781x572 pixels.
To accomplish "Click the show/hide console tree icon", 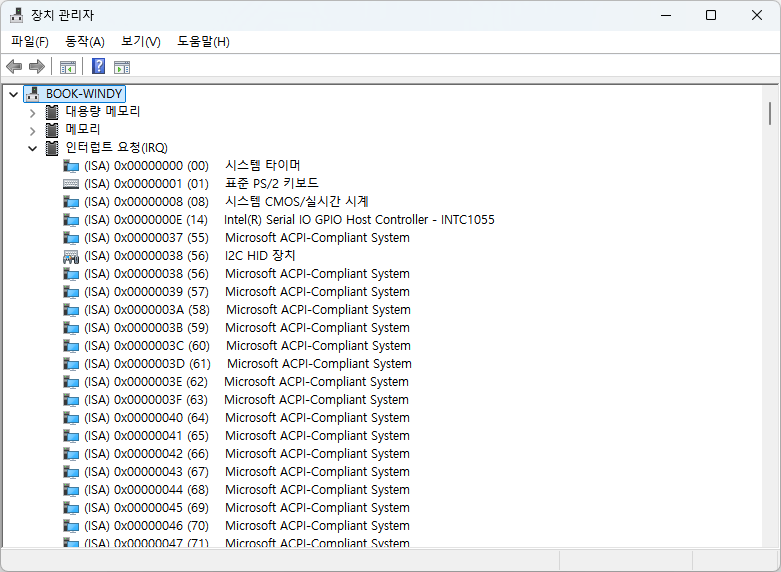I will tap(68, 67).
